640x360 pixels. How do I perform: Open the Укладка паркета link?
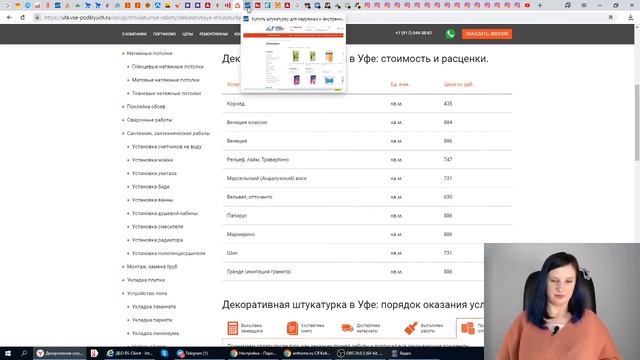coord(151,320)
